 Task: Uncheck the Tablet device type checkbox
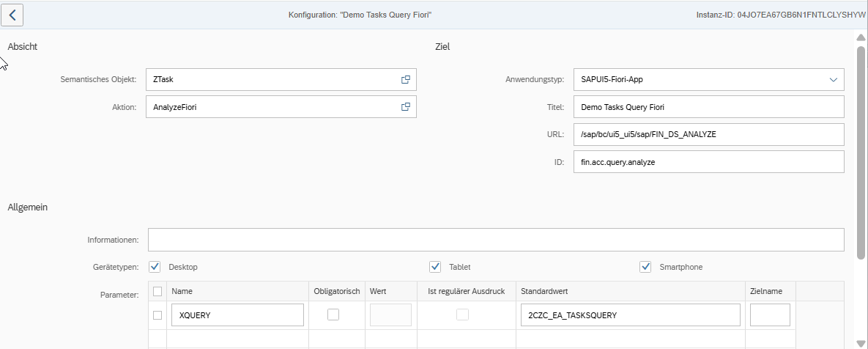435,267
